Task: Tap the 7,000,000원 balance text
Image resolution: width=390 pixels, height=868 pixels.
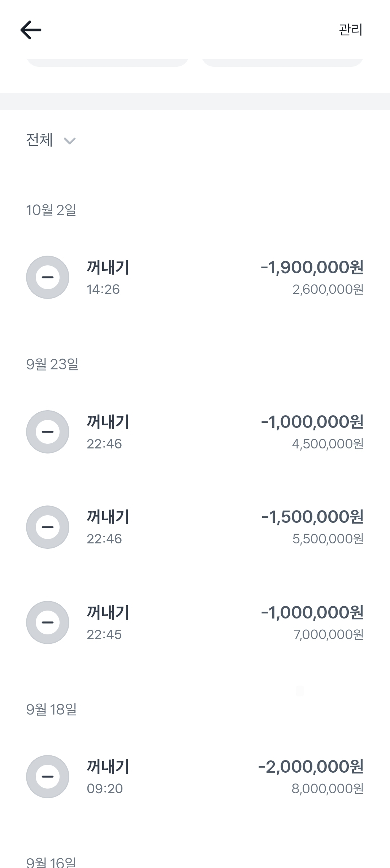Action: (x=328, y=634)
